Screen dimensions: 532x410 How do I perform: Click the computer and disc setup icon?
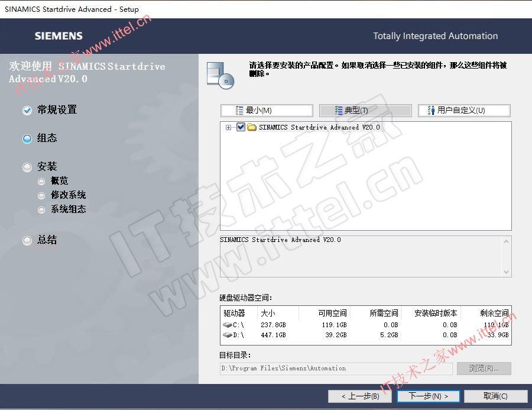pos(220,75)
